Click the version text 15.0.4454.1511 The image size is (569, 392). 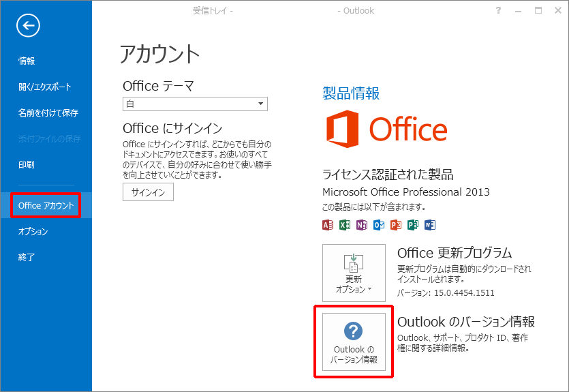point(464,292)
